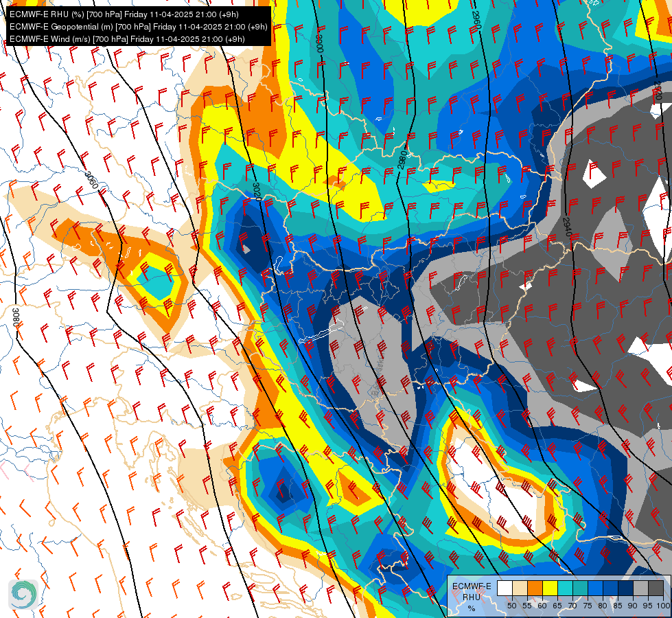Click the % unit label in the legend
The image size is (672, 618).
(472, 608)
